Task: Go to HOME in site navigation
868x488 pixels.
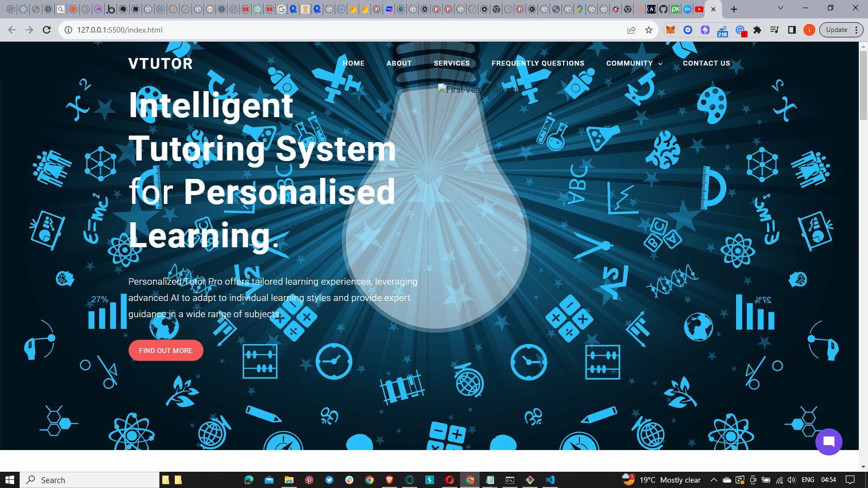Action: (354, 63)
